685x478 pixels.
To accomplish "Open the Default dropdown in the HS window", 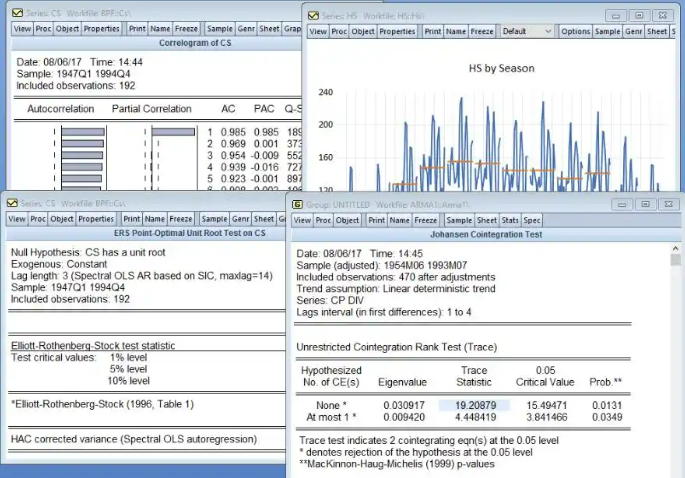I will [x=527, y=31].
